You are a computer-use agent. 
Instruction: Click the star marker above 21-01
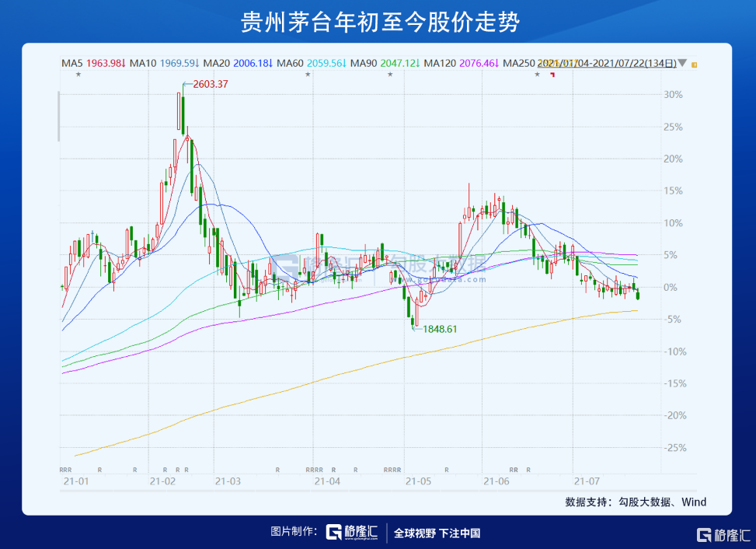[x=78, y=75]
